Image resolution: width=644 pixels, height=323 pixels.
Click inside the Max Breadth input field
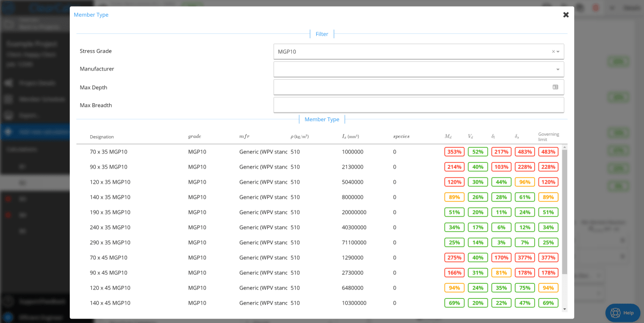(419, 104)
